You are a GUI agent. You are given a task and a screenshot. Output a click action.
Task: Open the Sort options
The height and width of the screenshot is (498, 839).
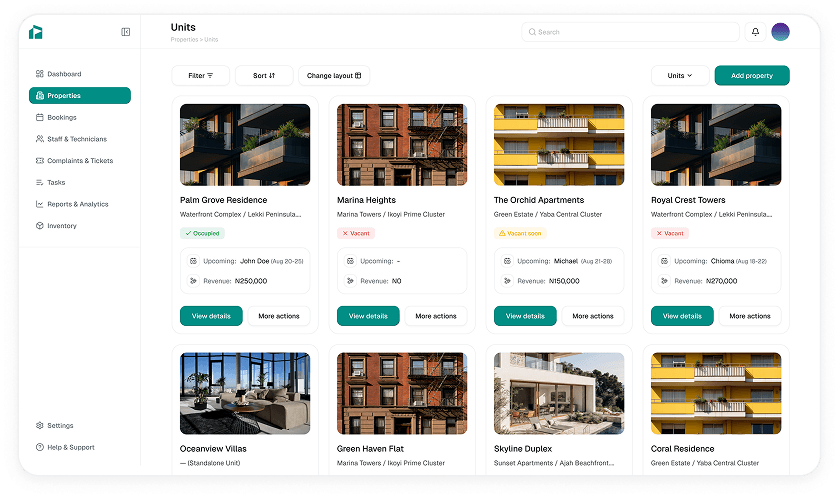[x=264, y=75]
